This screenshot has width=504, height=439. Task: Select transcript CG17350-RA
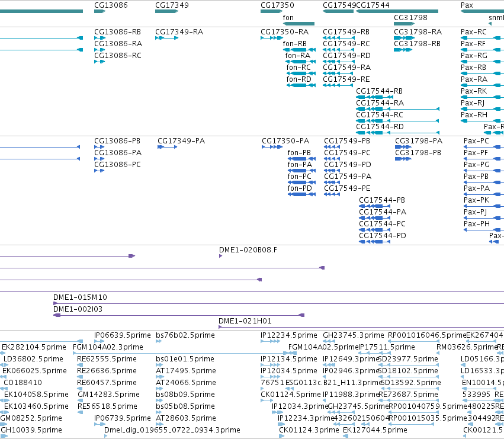tap(284, 32)
